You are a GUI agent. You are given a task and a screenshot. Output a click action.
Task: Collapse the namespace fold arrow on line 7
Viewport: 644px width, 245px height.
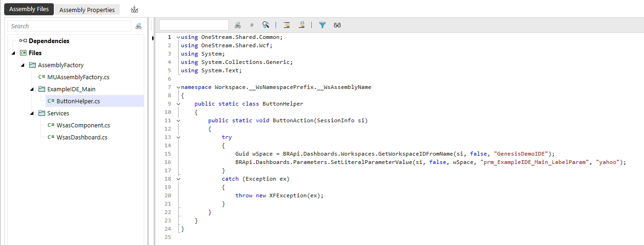(178, 87)
